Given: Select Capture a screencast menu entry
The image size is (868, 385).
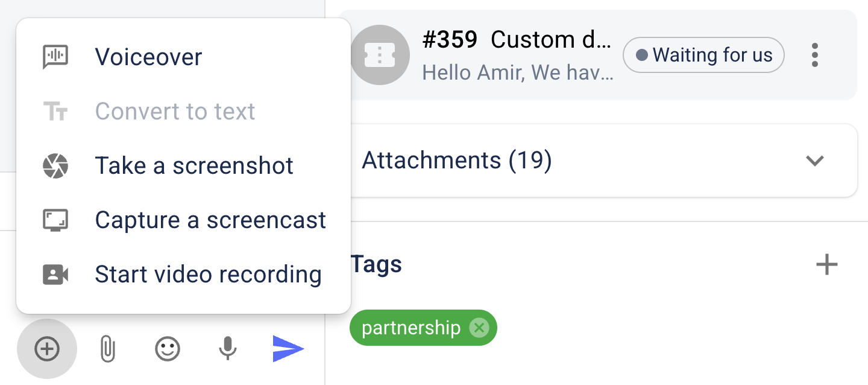Looking at the screenshot, I should [210, 220].
